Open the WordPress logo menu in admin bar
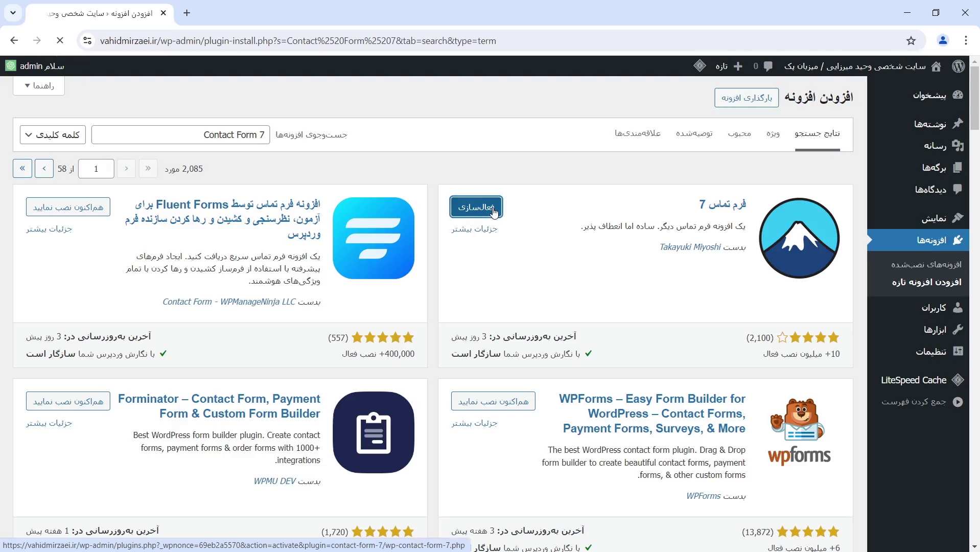Image resolution: width=980 pixels, height=552 pixels. (x=959, y=66)
